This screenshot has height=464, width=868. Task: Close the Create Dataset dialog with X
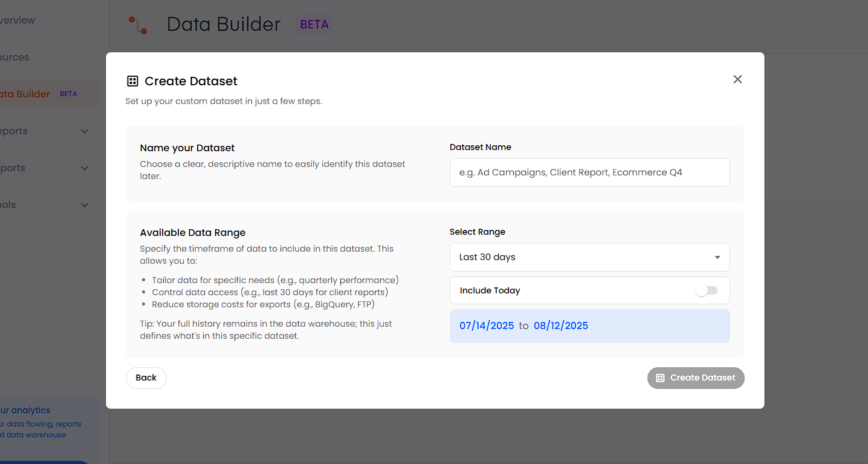click(737, 79)
